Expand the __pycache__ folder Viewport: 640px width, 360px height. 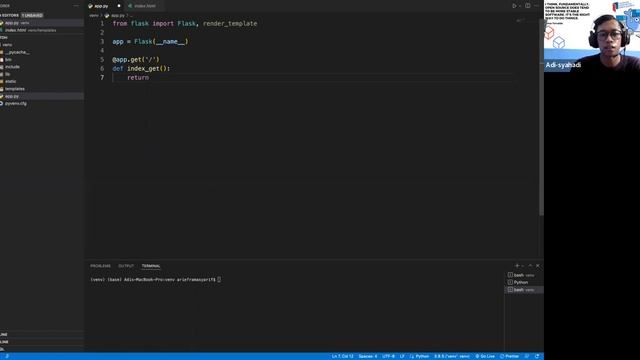42,52
